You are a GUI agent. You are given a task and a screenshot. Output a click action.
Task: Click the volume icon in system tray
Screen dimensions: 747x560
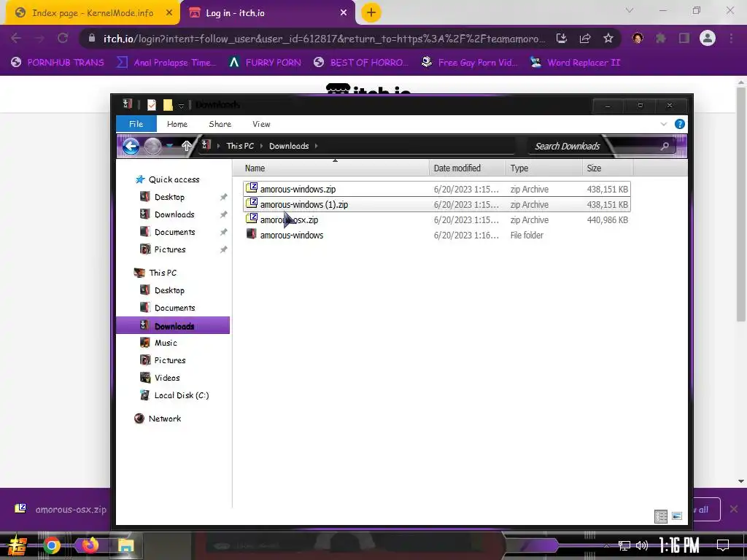coord(642,545)
